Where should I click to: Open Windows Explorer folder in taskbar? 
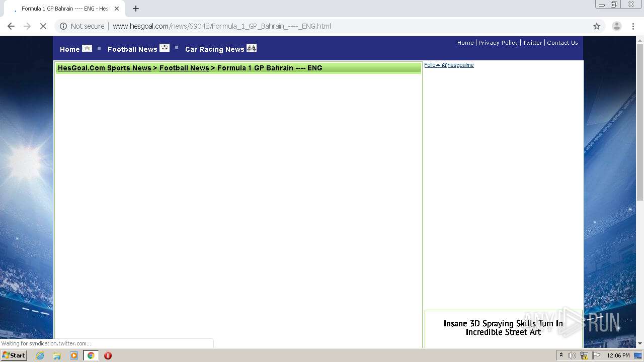(57, 355)
